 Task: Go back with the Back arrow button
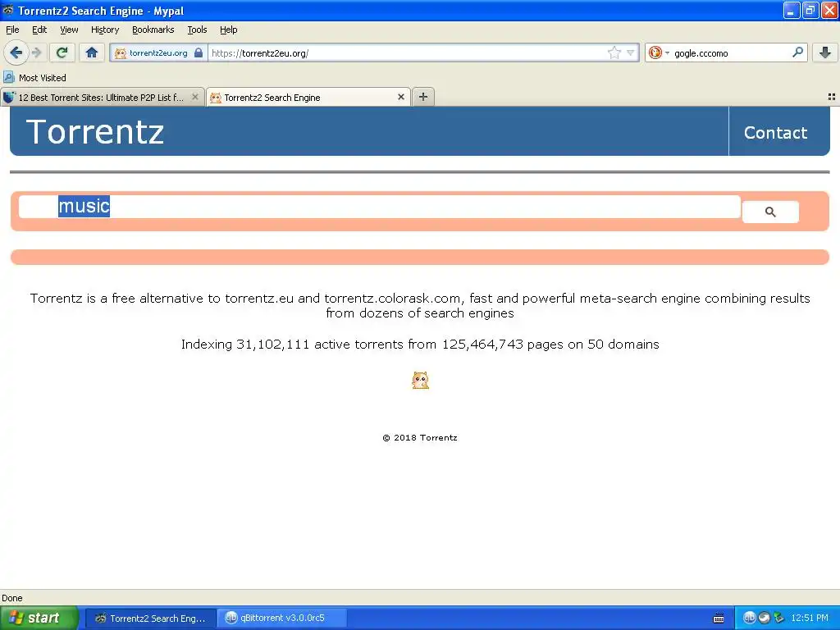(x=16, y=52)
